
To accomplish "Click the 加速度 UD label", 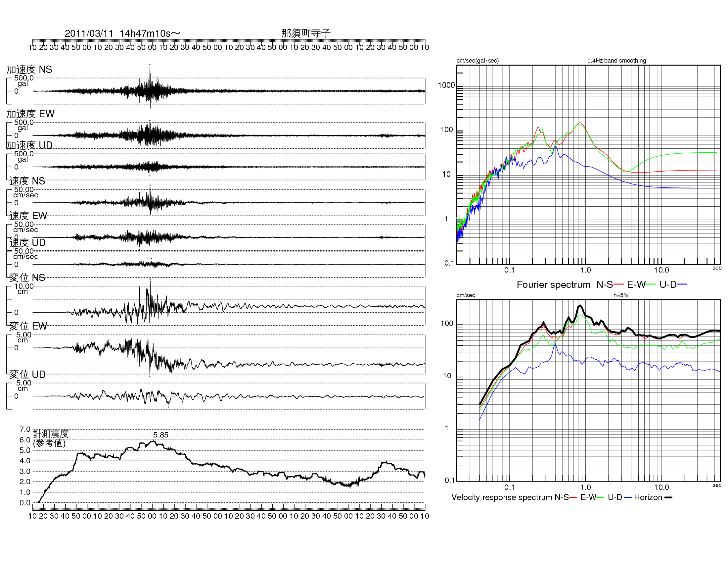I will tap(30, 145).
